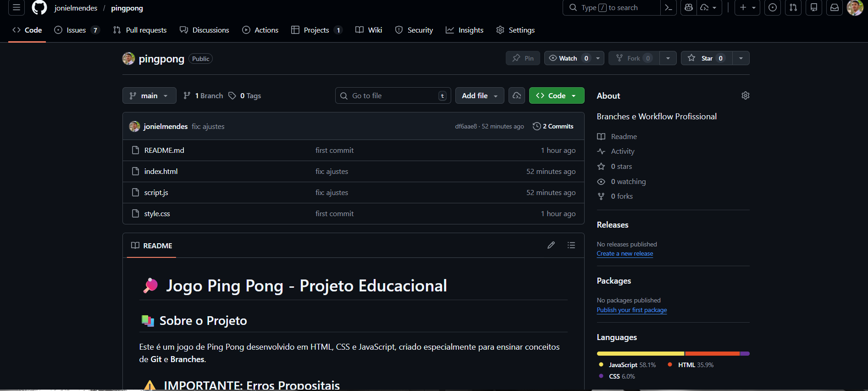The image size is (868, 391).
Task: Open the JavaScript 58.1% language link
Action: click(x=627, y=365)
